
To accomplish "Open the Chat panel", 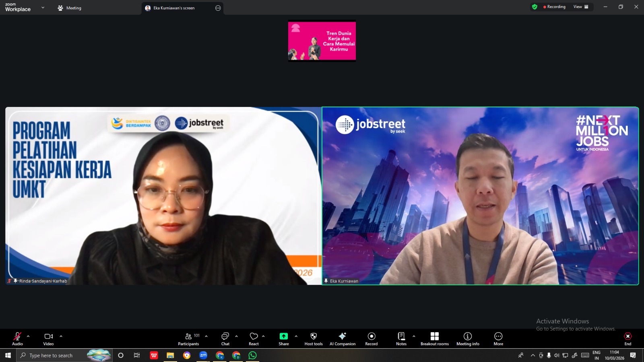I will 225,339.
